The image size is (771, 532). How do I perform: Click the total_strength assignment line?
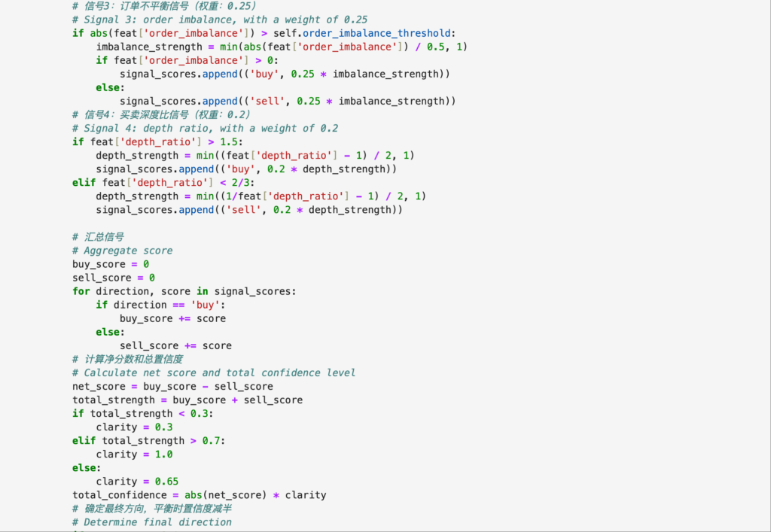coord(187,400)
